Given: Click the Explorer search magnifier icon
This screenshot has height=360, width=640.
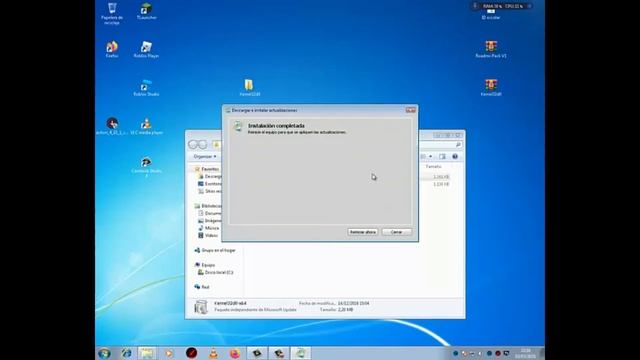Looking at the screenshot, I should [x=458, y=144].
